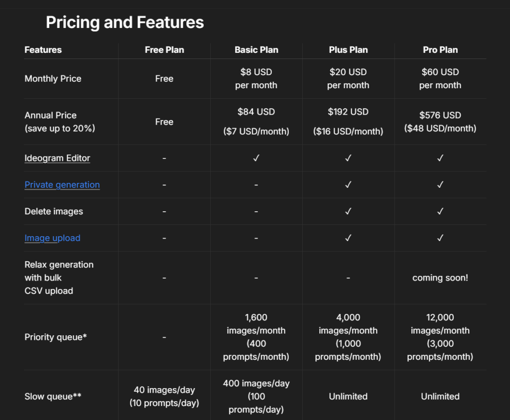Click the Plus Plan column header
This screenshot has height=420, width=510.
[348, 50]
